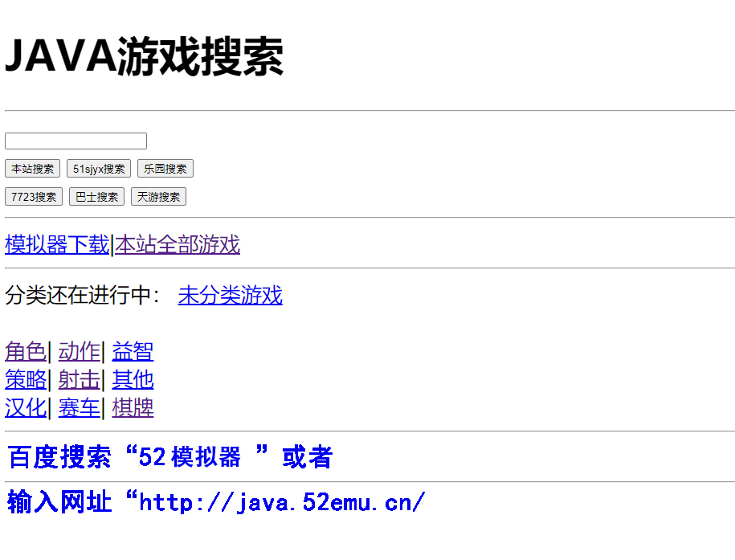Viewport: 735px width, 560px height.
Task: Open the 本站全部游戏 link
Action: pyautogui.click(x=178, y=244)
